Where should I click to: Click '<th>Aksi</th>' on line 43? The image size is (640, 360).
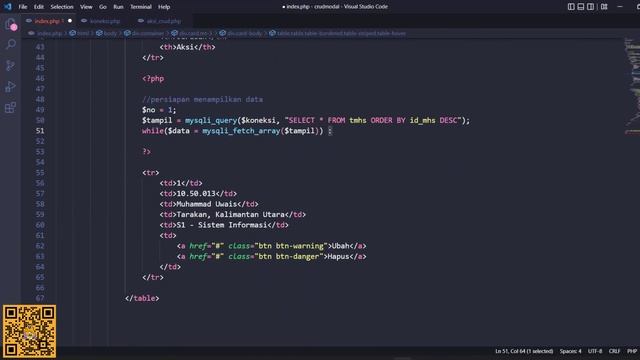[187, 47]
